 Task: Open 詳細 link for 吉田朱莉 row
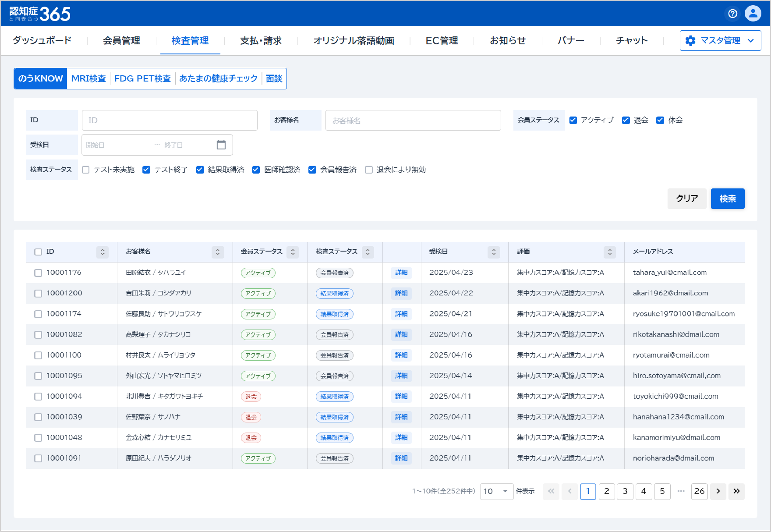click(x=401, y=293)
